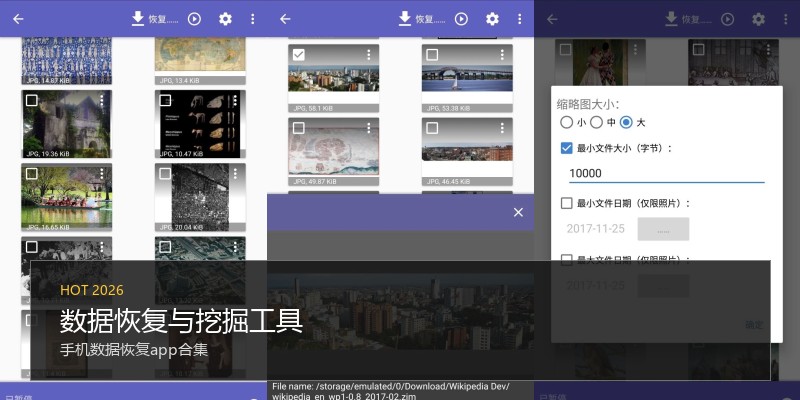Open the JPG 20.04 KiB crowd thumbnail
This screenshot has width=800, height=400.
coord(200,197)
